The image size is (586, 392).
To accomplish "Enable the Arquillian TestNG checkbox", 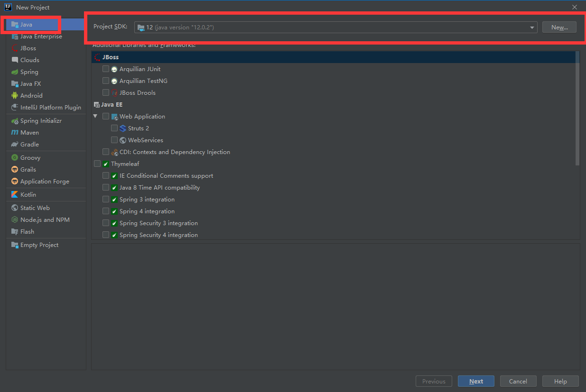I will tap(106, 81).
